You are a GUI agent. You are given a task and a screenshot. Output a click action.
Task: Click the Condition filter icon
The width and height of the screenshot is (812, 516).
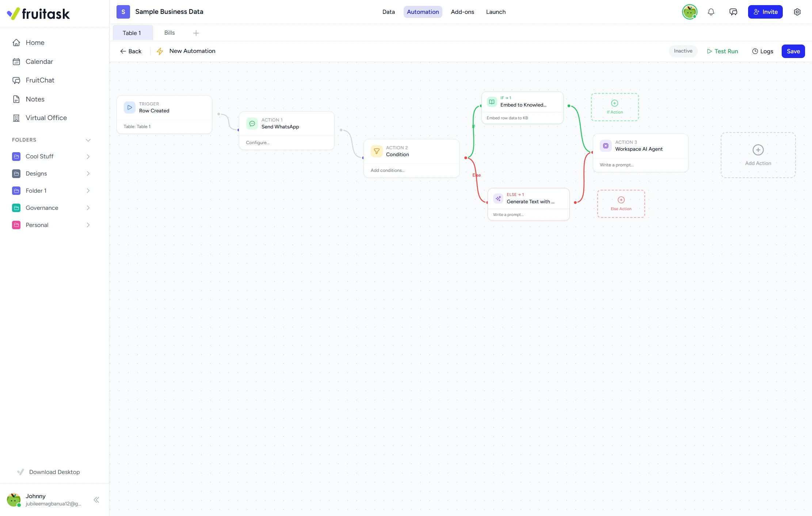tap(377, 151)
